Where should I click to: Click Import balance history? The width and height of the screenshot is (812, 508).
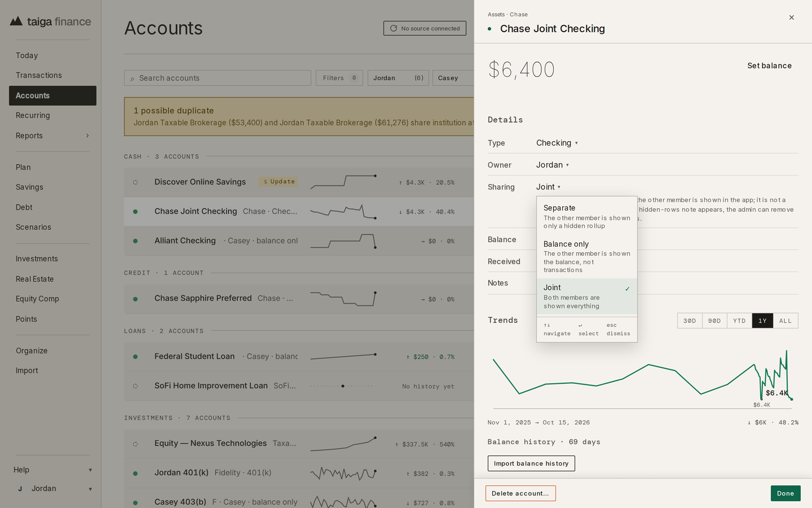531,463
